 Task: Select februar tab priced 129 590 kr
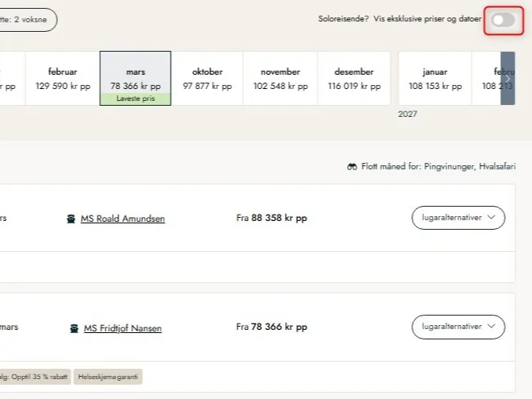point(62,78)
